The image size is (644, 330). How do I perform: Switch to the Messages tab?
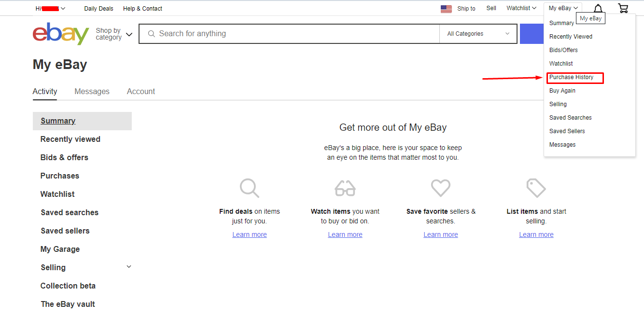(x=92, y=91)
